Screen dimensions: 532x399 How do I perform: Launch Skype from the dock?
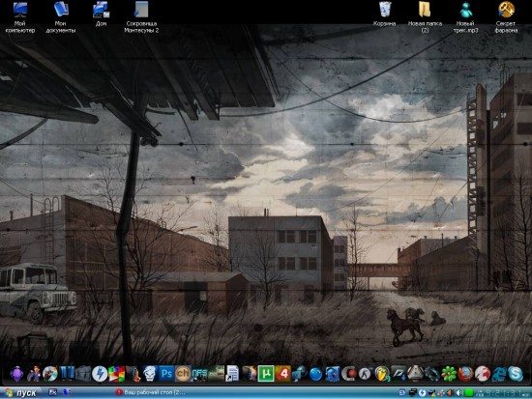coord(516,374)
